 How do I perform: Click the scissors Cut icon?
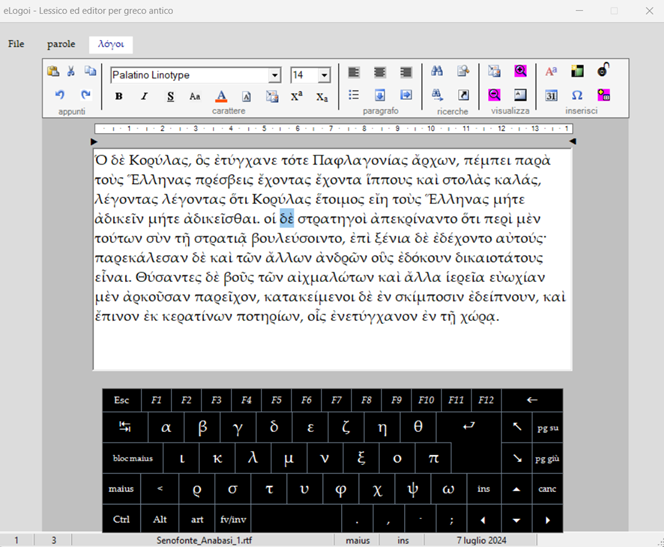(71, 72)
